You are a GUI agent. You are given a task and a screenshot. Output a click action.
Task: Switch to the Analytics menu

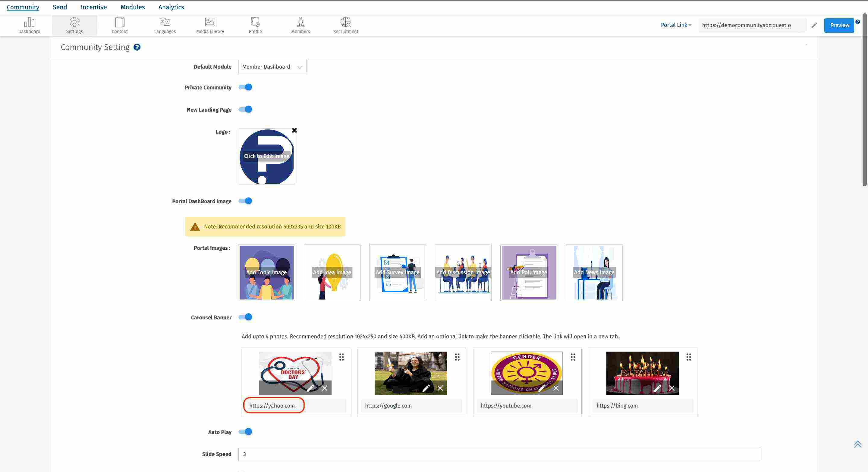171,7
